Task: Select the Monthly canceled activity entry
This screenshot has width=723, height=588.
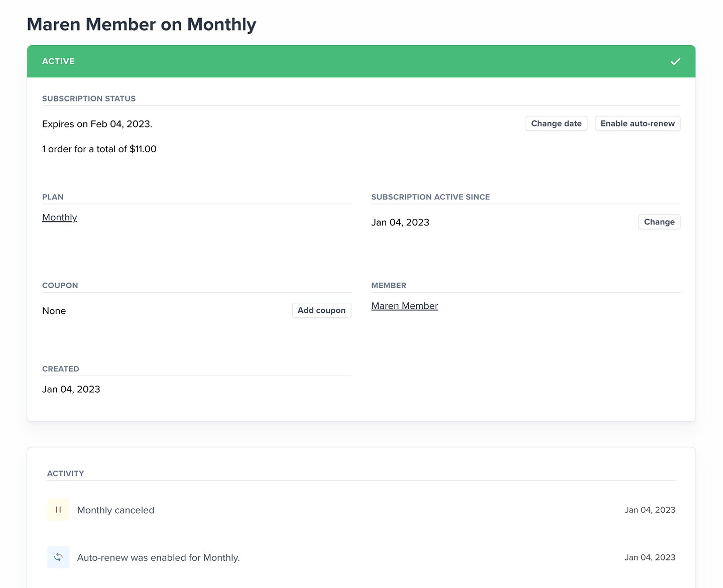Action: 116,510
